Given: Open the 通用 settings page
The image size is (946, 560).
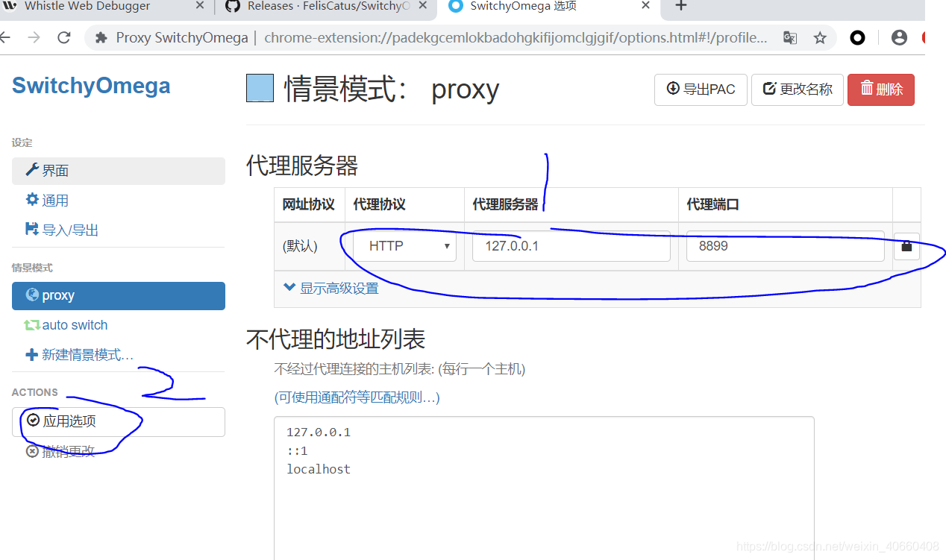Looking at the screenshot, I should [x=119, y=201].
